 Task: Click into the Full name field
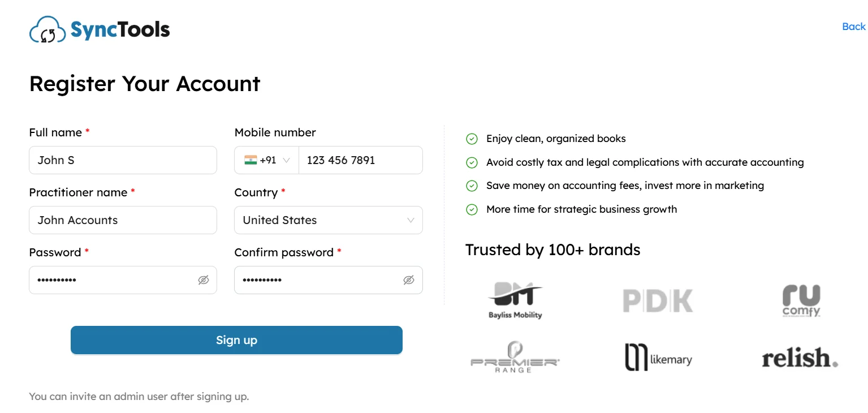123,160
